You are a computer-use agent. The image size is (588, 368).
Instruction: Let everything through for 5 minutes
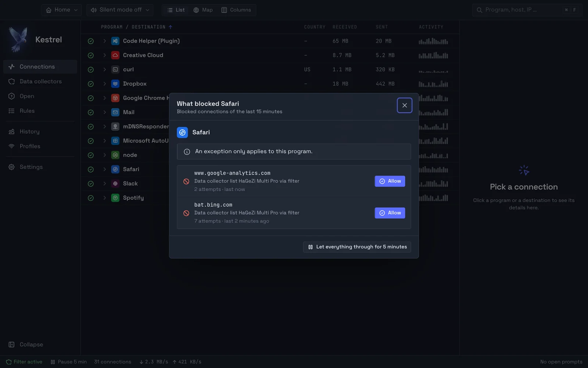click(357, 247)
